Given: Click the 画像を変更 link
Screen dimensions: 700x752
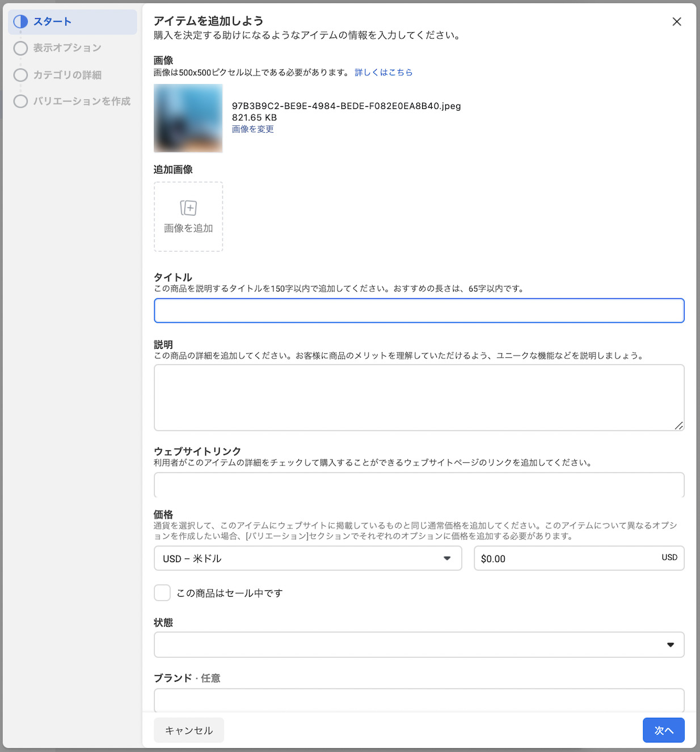Looking at the screenshot, I should coord(253,129).
